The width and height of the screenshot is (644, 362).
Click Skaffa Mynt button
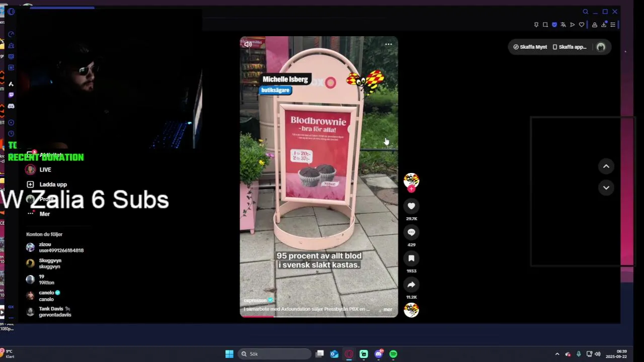click(x=530, y=47)
